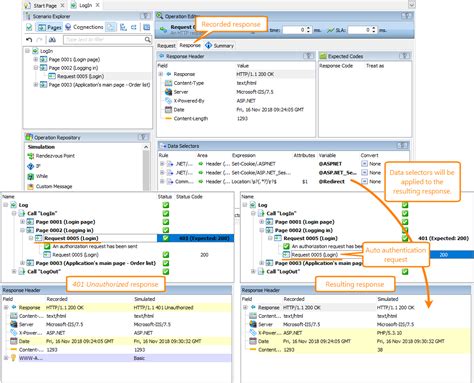474x383 pixels.
Task: Click the Date calendar icon in Response Header
Action: tap(168, 110)
